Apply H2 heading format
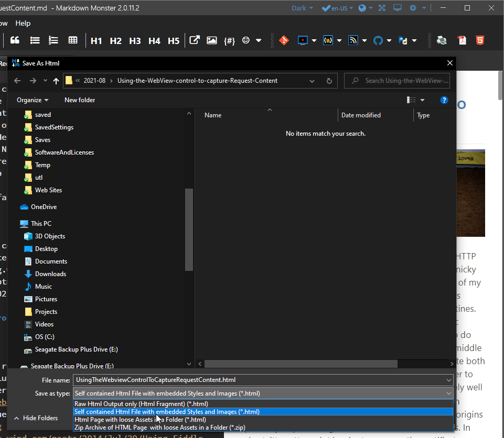The width and height of the screenshot is (504, 438). [116, 41]
